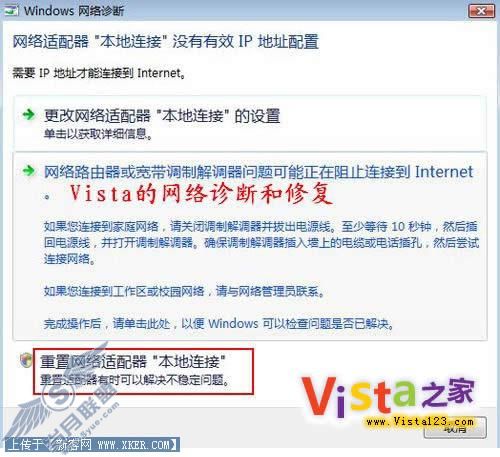This screenshot has height=457, width=500.
Task: Click green arrow beside 网络路由器 option
Action: (29, 171)
